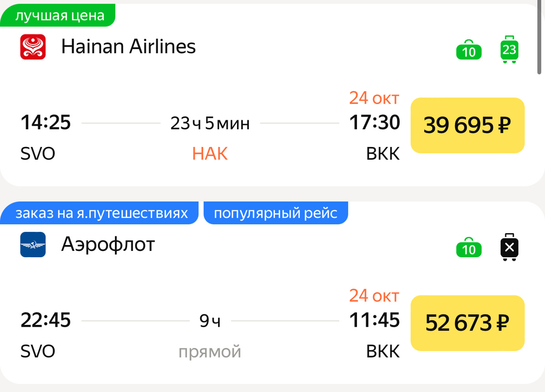Click the Hainan Airlines red logo icon
Viewport: 545px width, 392px height.
point(33,47)
